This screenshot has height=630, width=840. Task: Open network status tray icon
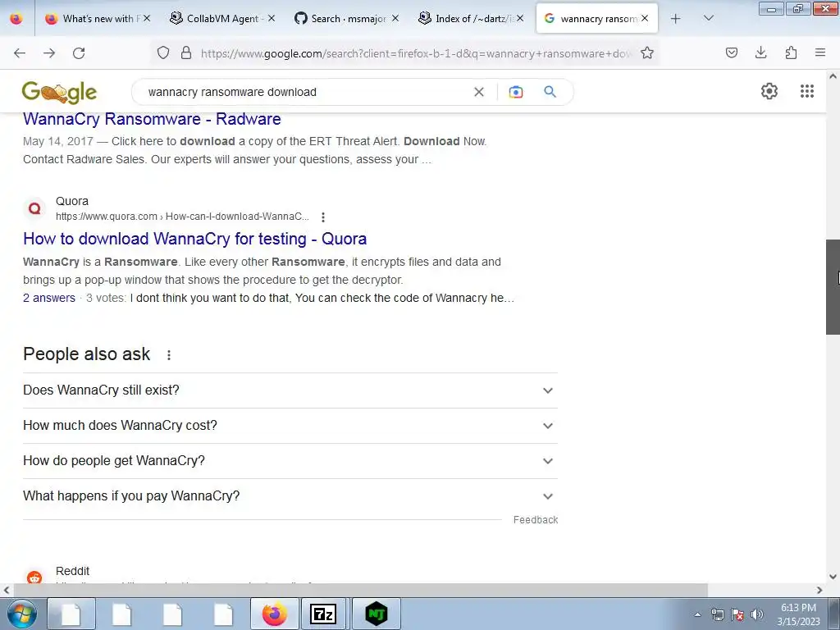pos(717,614)
